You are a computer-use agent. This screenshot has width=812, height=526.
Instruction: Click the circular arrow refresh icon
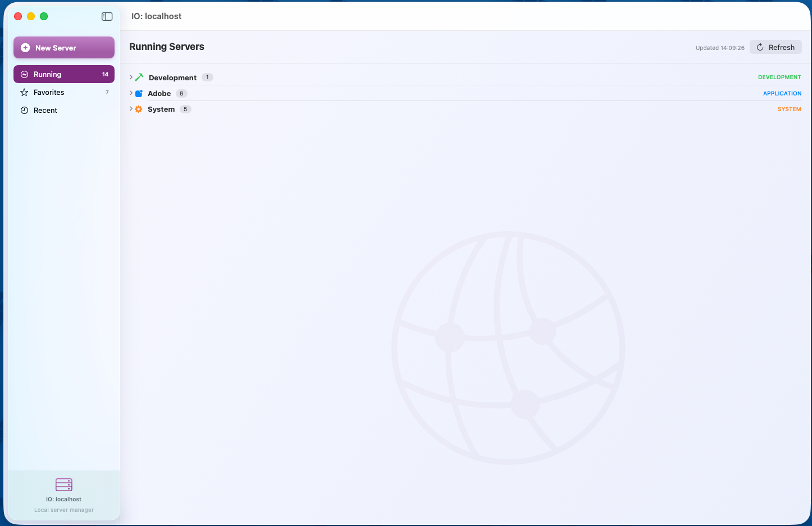pos(760,47)
